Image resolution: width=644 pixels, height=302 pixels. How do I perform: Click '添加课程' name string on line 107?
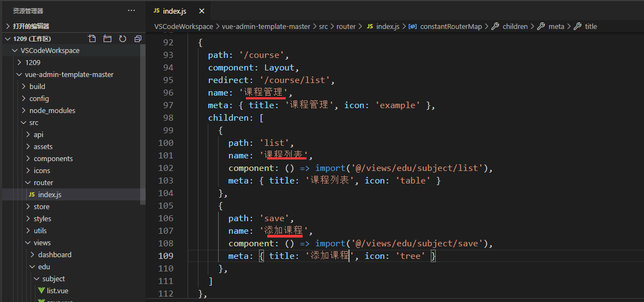point(284,230)
